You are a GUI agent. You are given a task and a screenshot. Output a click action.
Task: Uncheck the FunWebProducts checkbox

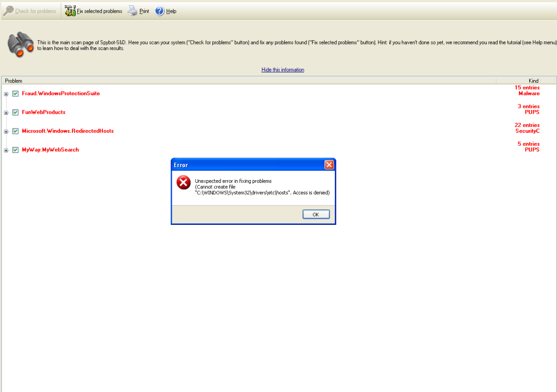click(16, 113)
